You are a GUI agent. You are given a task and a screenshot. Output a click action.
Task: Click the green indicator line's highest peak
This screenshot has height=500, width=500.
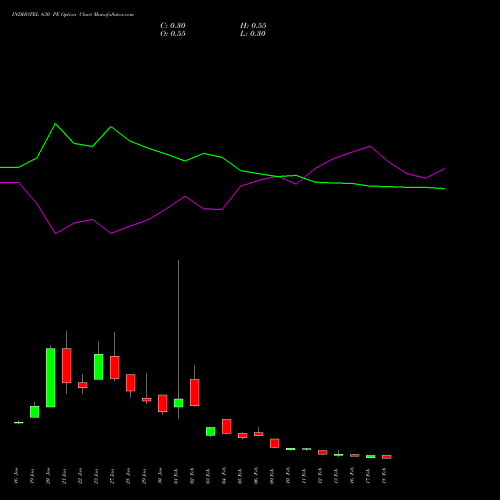55,124
